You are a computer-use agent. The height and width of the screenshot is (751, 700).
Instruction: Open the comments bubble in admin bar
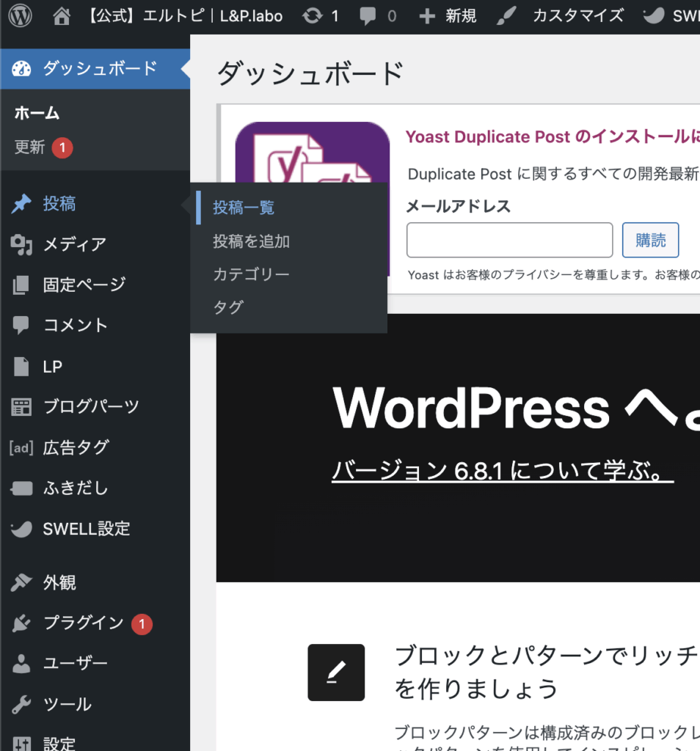pyautogui.click(x=368, y=15)
